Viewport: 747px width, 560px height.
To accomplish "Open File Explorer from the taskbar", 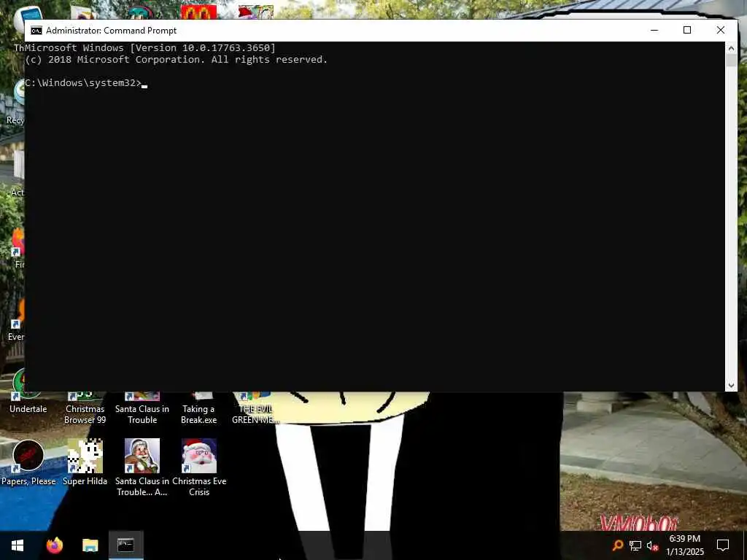I will tap(90, 545).
